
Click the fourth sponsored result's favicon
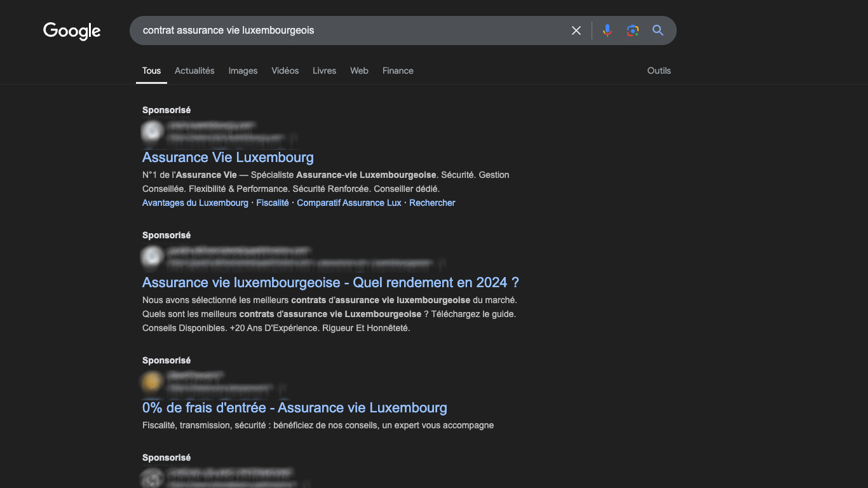click(152, 478)
